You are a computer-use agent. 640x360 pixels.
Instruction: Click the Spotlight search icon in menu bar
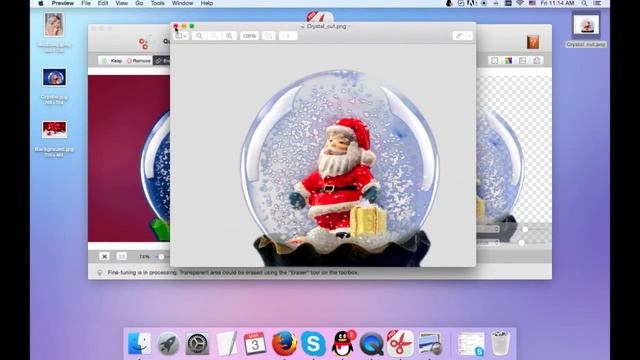pyautogui.click(x=584, y=3)
